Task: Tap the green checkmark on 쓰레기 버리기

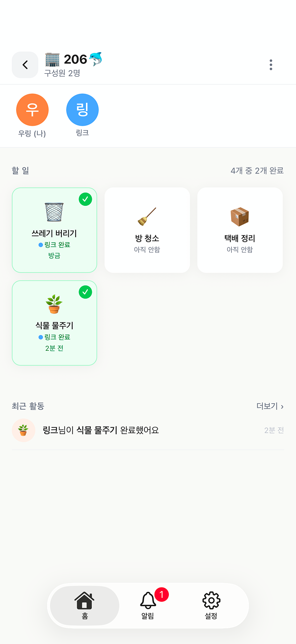Action: click(x=85, y=199)
